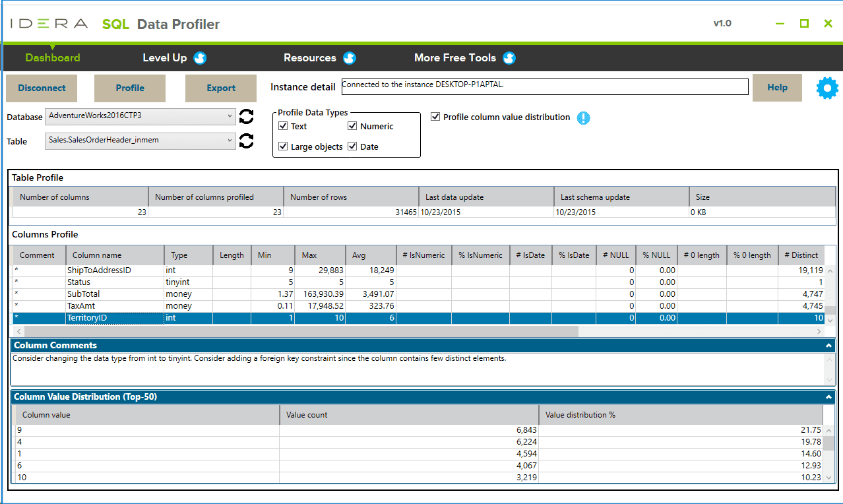Viewport: 843px width, 504px height.
Task: Refresh the Table list
Action: (246, 141)
